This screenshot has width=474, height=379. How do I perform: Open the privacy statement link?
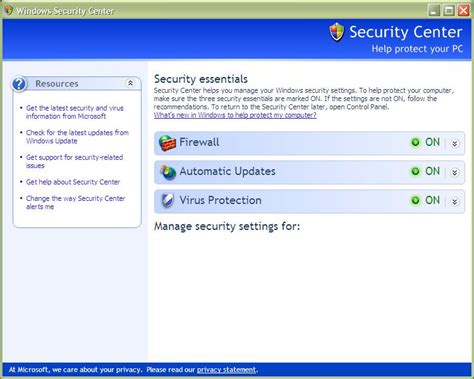pos(227,370)
